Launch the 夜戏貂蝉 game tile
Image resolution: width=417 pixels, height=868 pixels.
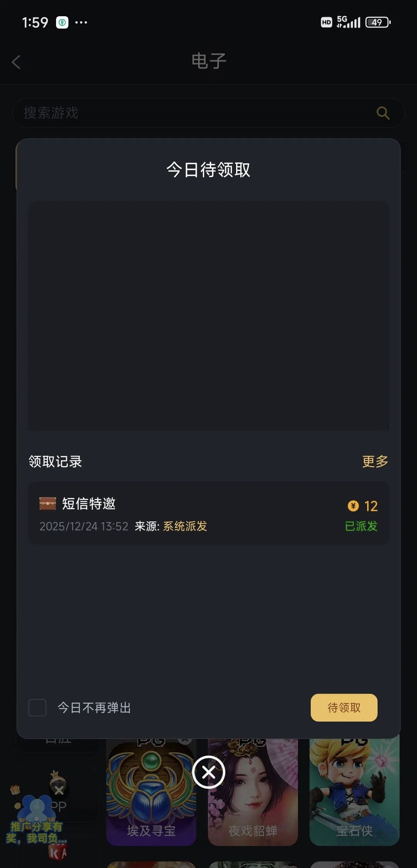pyautogui.click(x=253, y=792)
